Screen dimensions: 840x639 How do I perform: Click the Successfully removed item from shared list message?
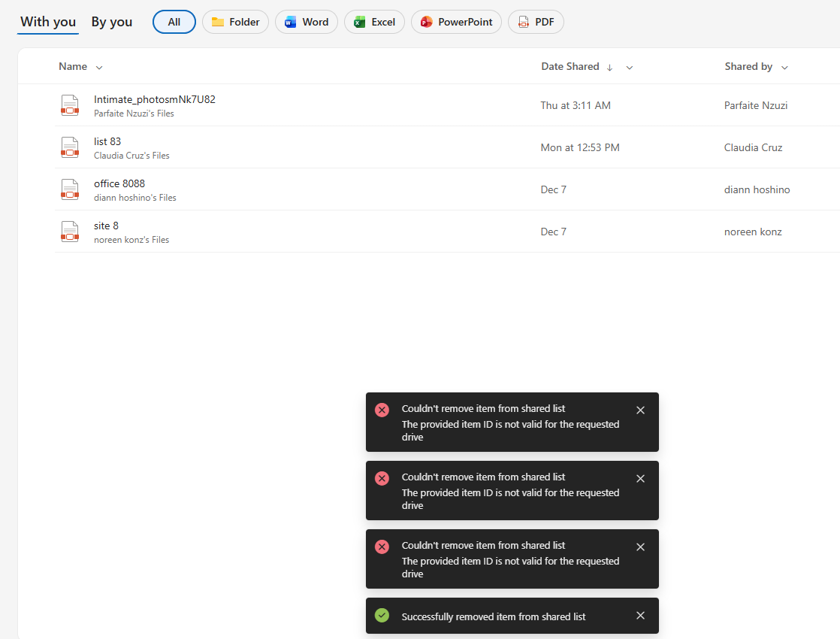pos(494,616)
